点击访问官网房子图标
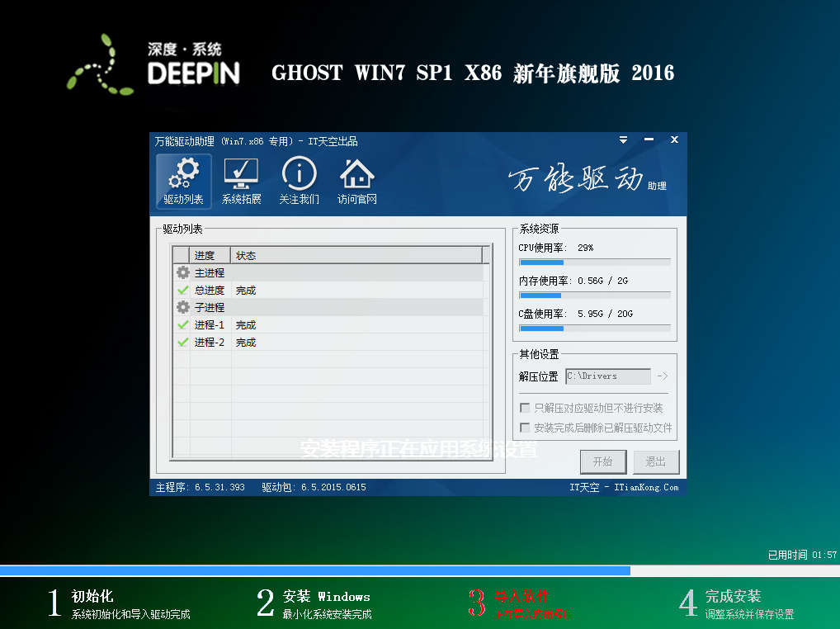840x629 pixels. [356, 175]
